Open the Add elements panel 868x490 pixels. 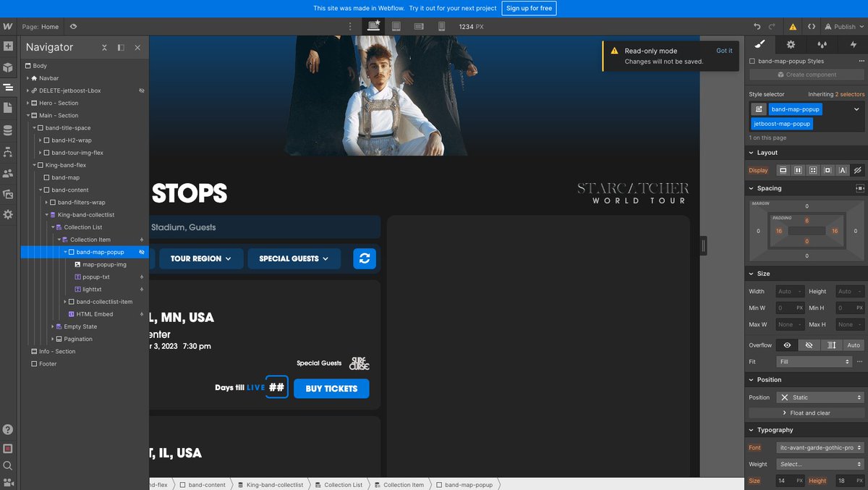(x=8, y=46)
